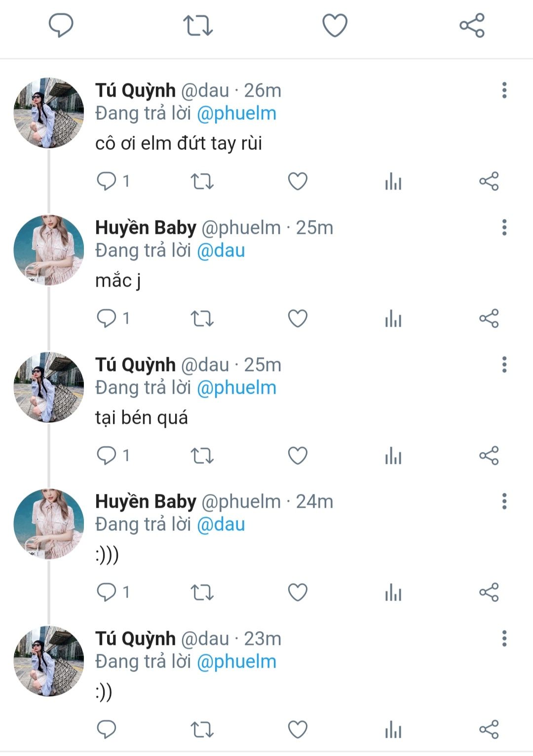View analytics for the 24m ":)))" tweet
This screenshot has width=533, height=756.
point(393,592)
